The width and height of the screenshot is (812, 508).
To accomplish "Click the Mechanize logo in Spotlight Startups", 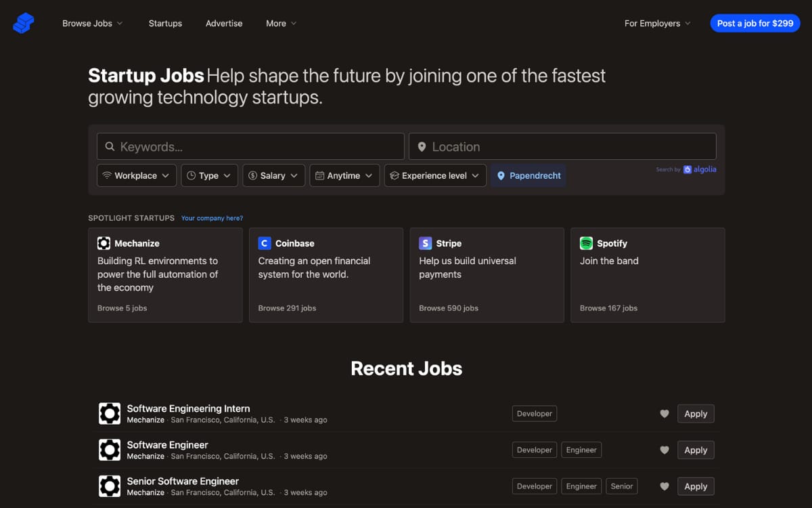I will tap(104, 243).
